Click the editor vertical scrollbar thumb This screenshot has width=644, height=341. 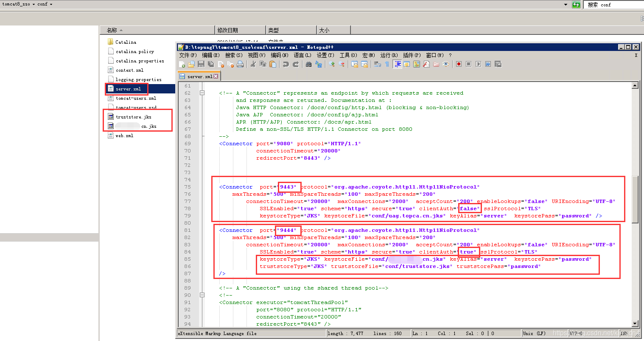(635, 199)
